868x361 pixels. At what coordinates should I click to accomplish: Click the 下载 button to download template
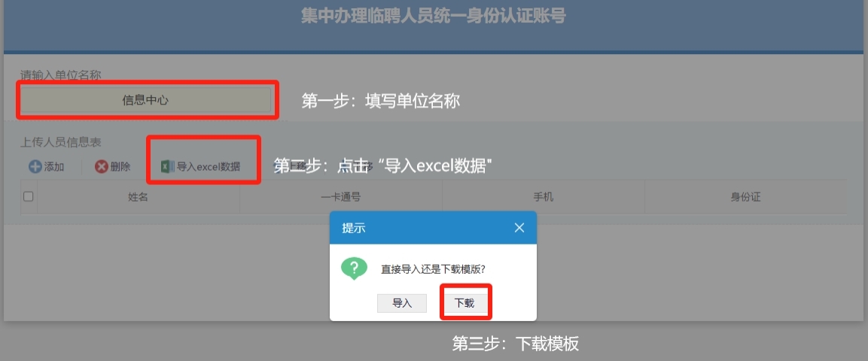pos(465,303)
